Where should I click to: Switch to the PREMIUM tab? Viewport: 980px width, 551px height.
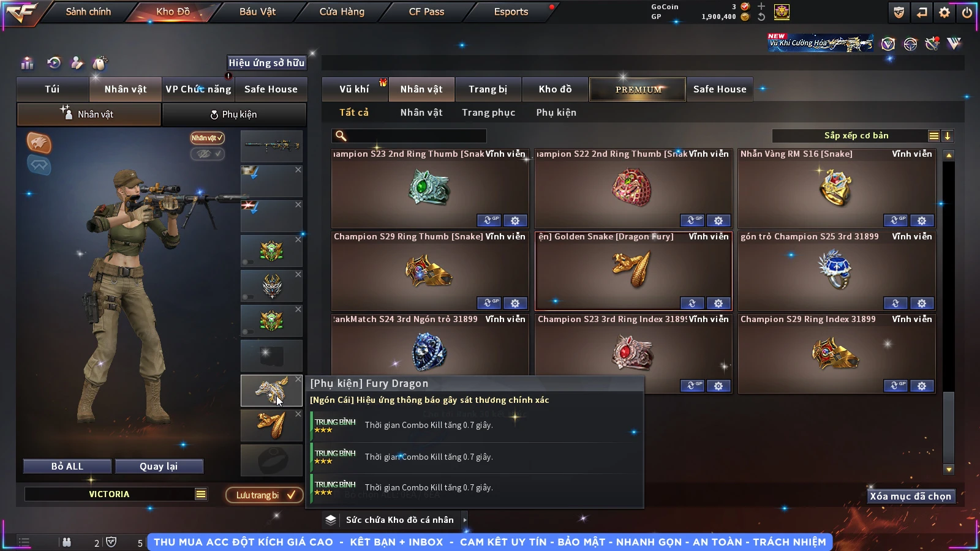pyautogui.click(x=638, y=89)
